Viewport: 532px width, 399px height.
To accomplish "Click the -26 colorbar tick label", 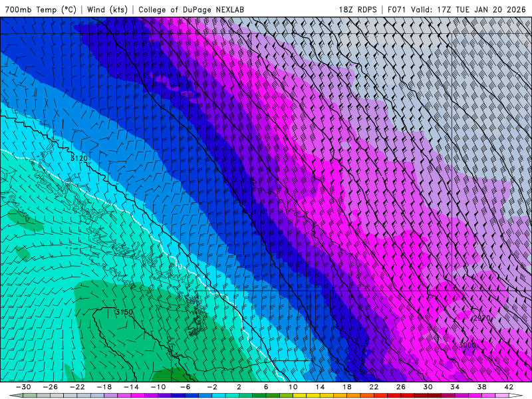I will coord(51,387).
